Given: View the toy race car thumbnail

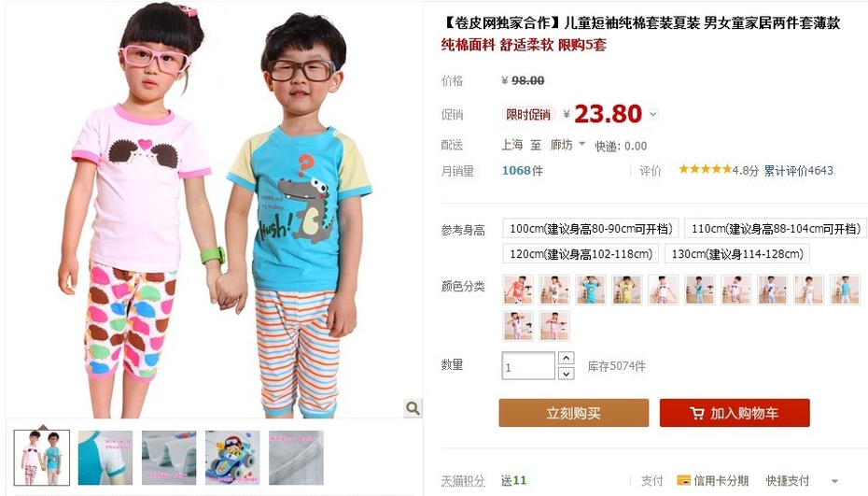Looking at the screenshot, I should [232, 458].
